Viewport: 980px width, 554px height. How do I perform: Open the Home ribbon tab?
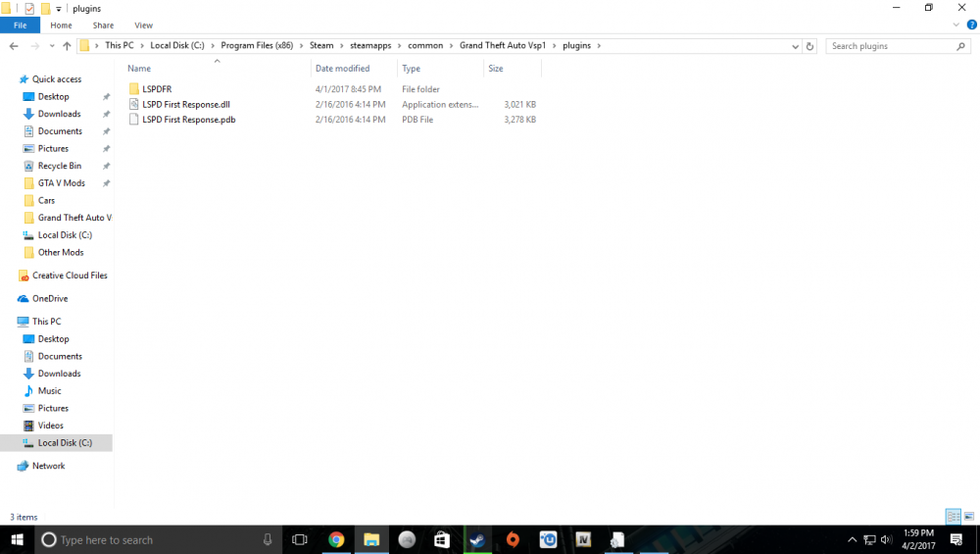click(x=61, y=25)
